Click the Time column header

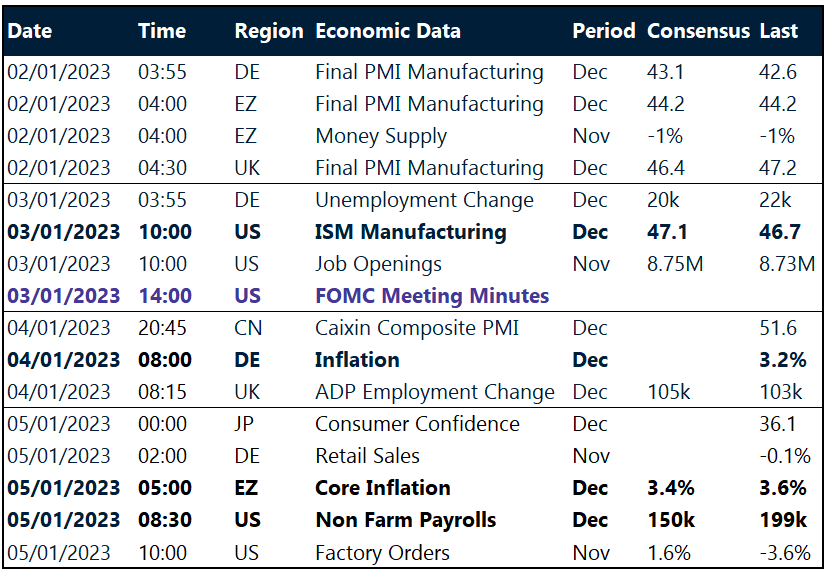point(162,31)
